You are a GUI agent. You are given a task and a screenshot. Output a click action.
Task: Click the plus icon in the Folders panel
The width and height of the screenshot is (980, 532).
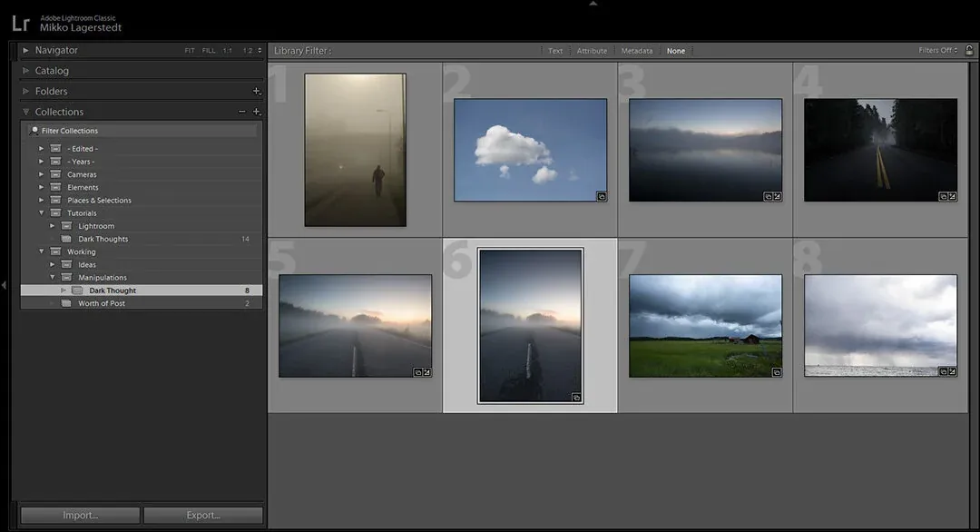257,91
